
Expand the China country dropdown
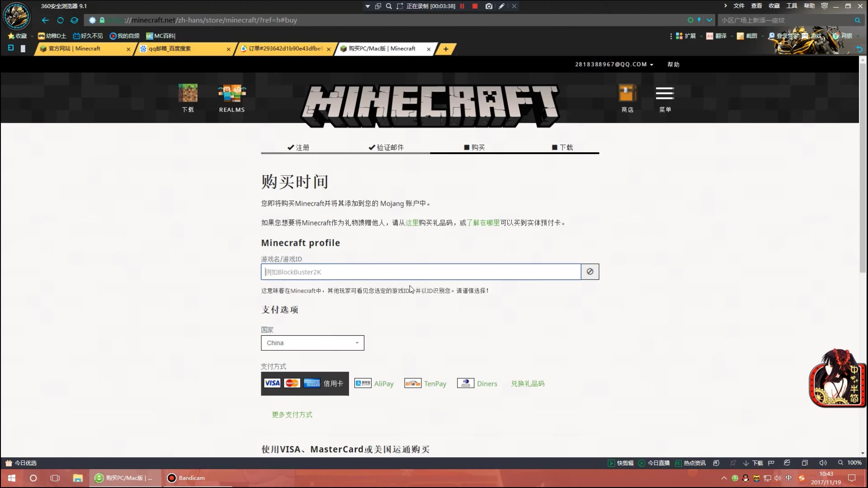click(312, 343)
